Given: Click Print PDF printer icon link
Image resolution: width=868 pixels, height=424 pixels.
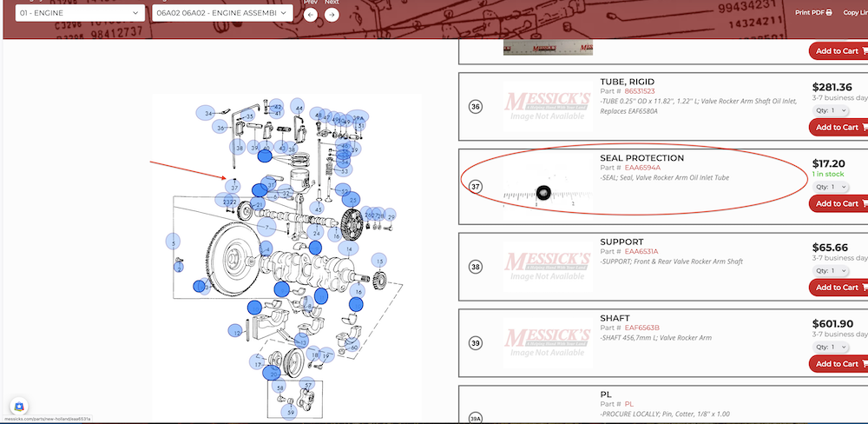Looking at the screenshot, I should 813,12.
